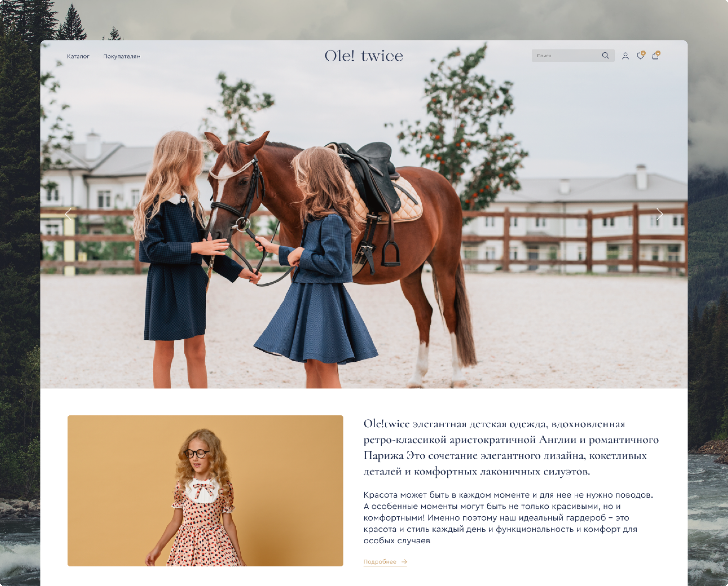This screenshot has width=728, height=586.
Task: Click the magnifier search icon
Action: click(605, 56)
